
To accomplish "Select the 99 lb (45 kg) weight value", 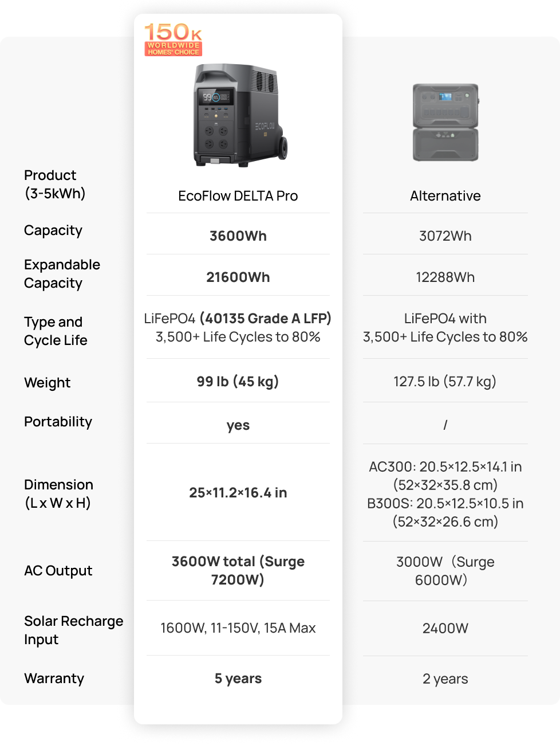I will tap(238, 382).
